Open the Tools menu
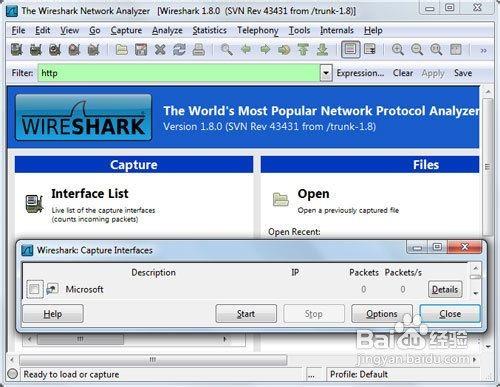 pyautogui.click(x=299, y=30)
